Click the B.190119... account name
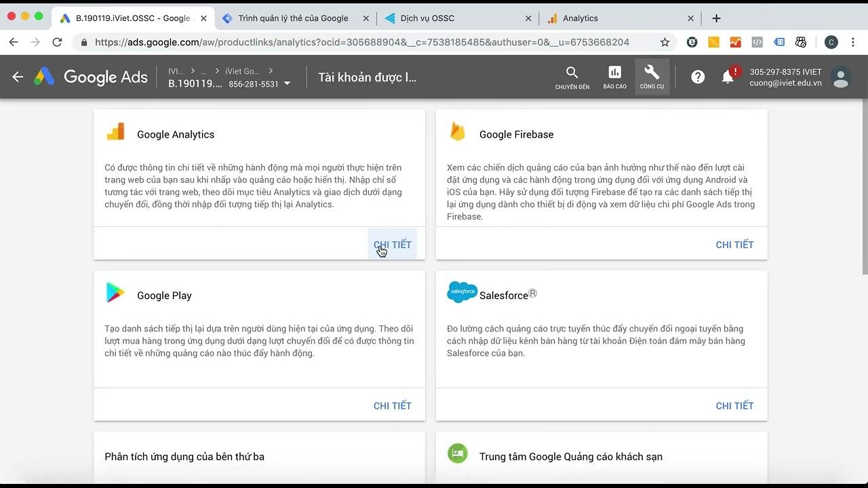868x488 pixels. tap(195, 83)
